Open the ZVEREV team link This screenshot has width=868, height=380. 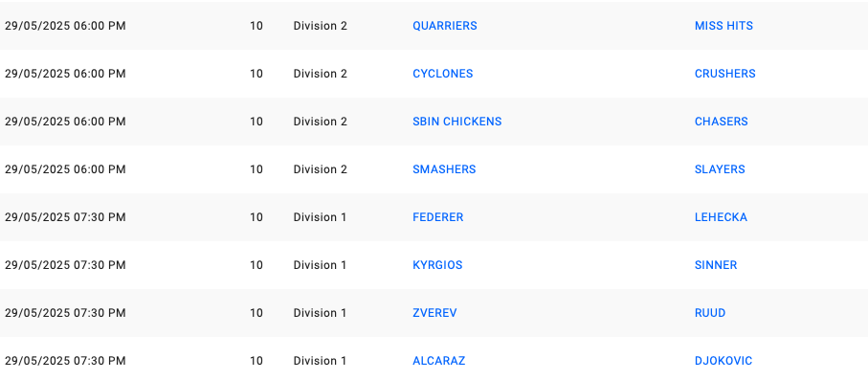pyautogui.click(x=434, y=313)
